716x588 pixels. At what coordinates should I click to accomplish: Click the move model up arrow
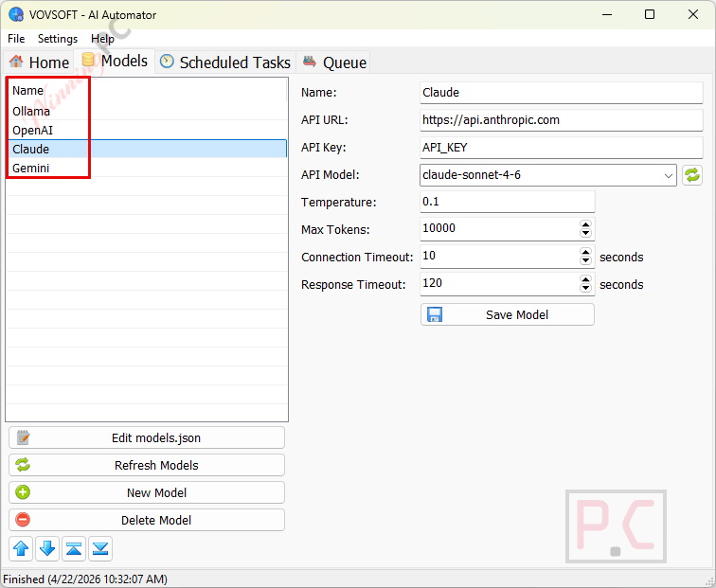click(x=21, y=548)
